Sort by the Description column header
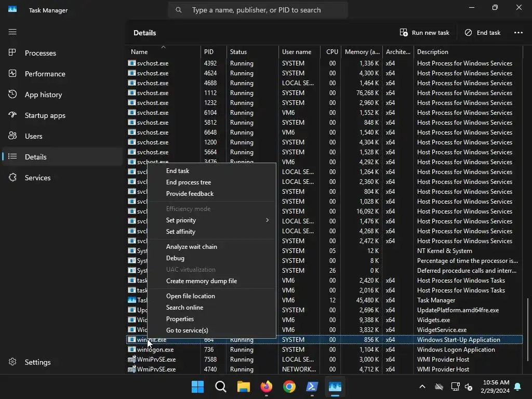Image resolution: width=532 pixels, height=399 pixels. [468, 52]
